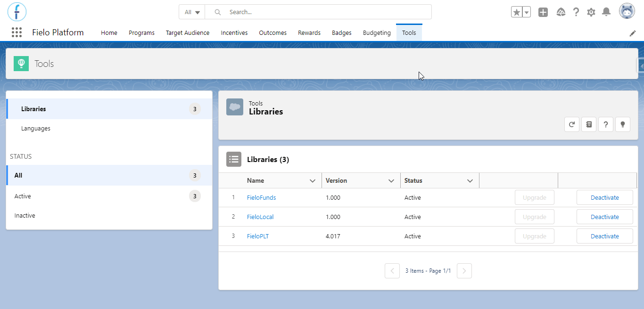
Task: Open the Setup gear icon
Action: (x=591, y=12)
